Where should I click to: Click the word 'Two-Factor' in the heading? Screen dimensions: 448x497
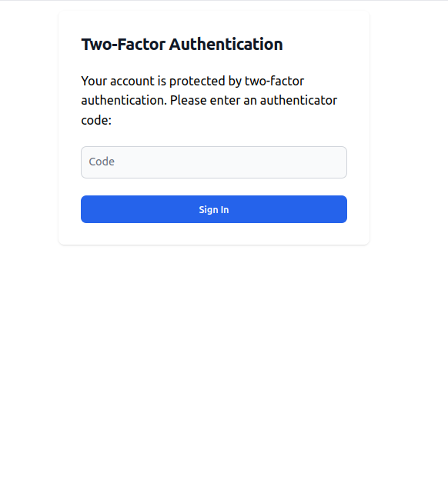coord(123,44)
